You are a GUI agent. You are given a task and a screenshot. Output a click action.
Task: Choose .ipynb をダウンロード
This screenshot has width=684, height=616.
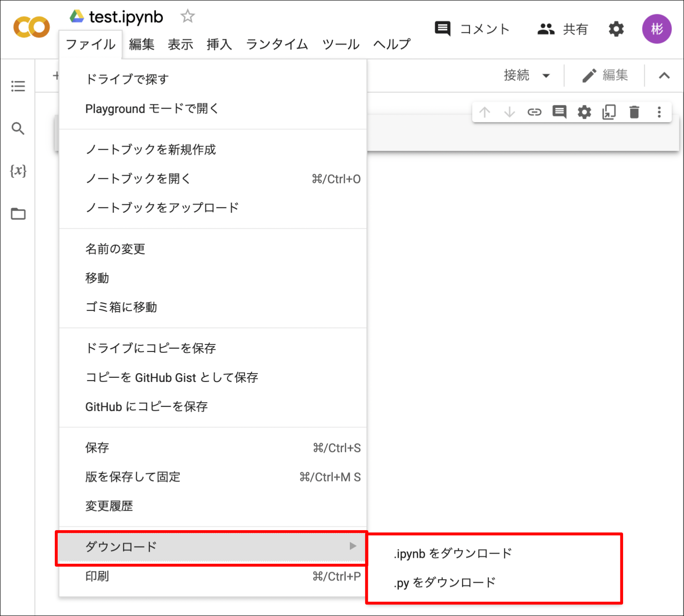click(494, 553)
